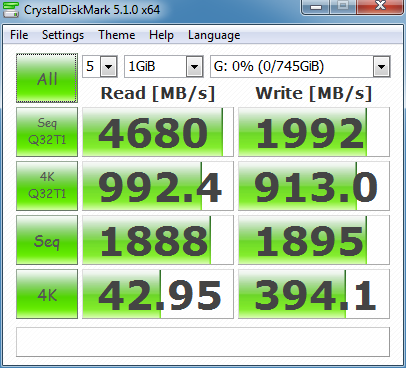This screenshot has height=368, width=406.
Task: Start the Seq Q32T1 test
Action: pos(47,132)
